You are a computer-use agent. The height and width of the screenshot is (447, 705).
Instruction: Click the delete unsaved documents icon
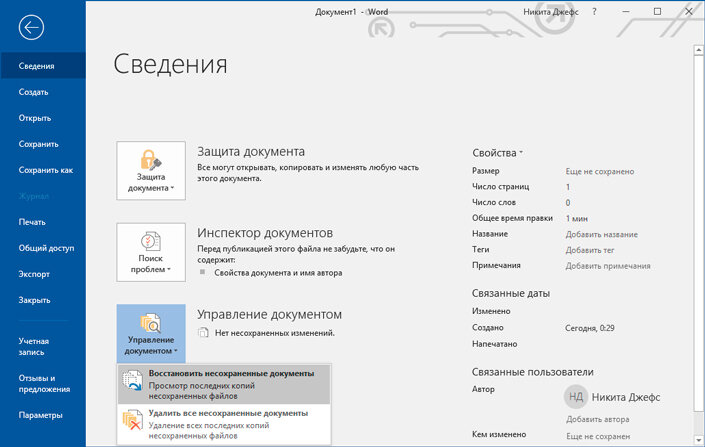point(133,420)
